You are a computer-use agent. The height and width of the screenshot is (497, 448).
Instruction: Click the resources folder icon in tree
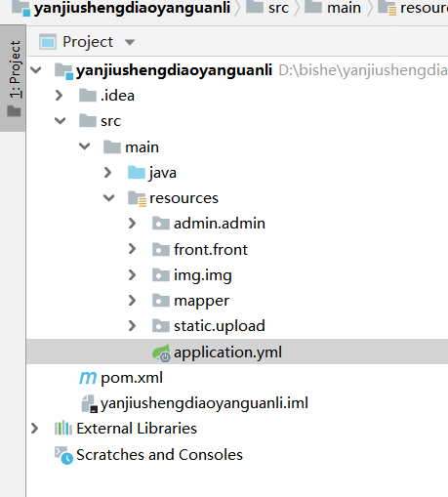click(x=137, y=198)
